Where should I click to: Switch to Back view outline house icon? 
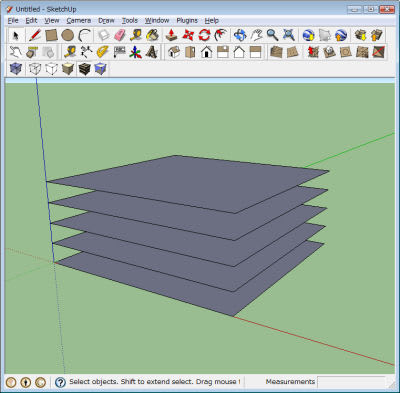239,52
